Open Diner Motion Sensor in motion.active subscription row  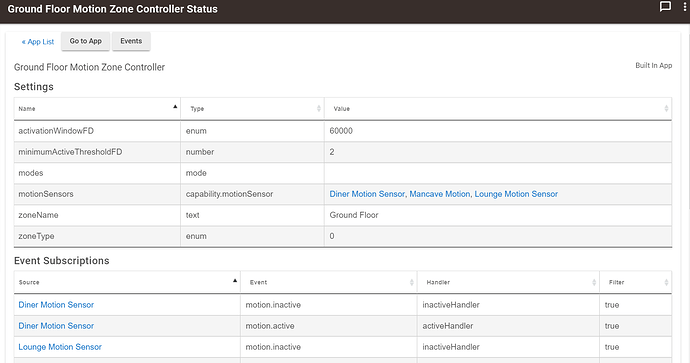(x=56, y=326)
